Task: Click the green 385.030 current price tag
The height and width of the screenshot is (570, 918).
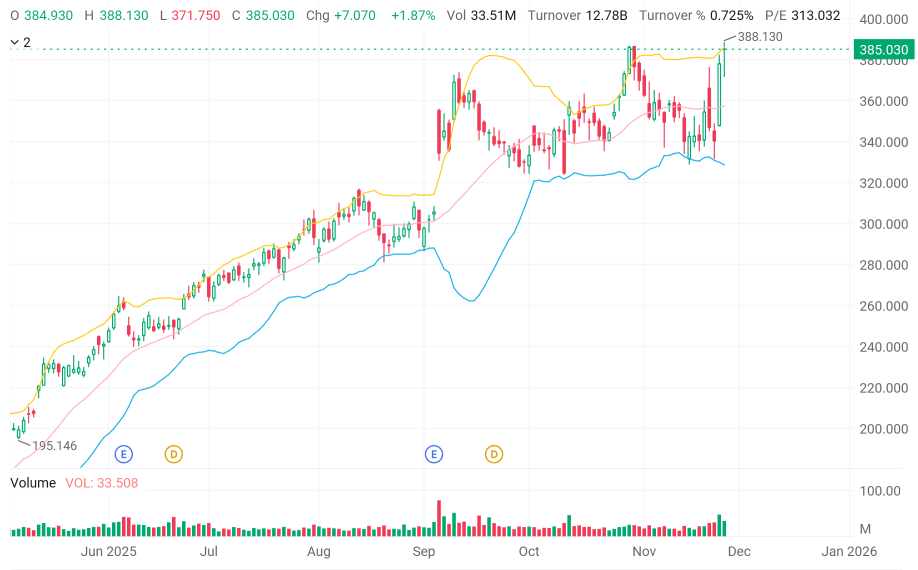Action: tap(883, 49)
